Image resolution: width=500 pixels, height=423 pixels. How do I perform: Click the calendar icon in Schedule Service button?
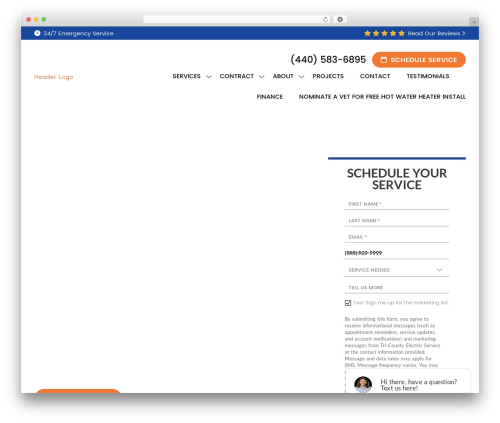(x=384, y=60)
